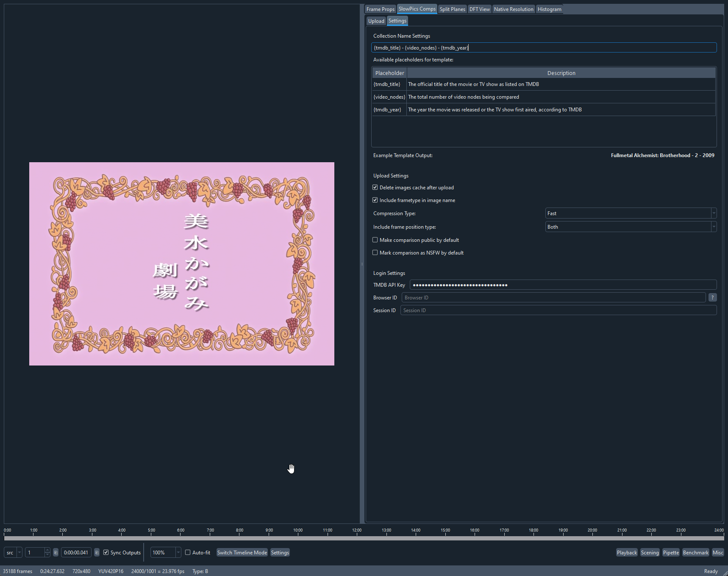
Task: Open the timeline Settings button
Action: (x=280, y=552)
